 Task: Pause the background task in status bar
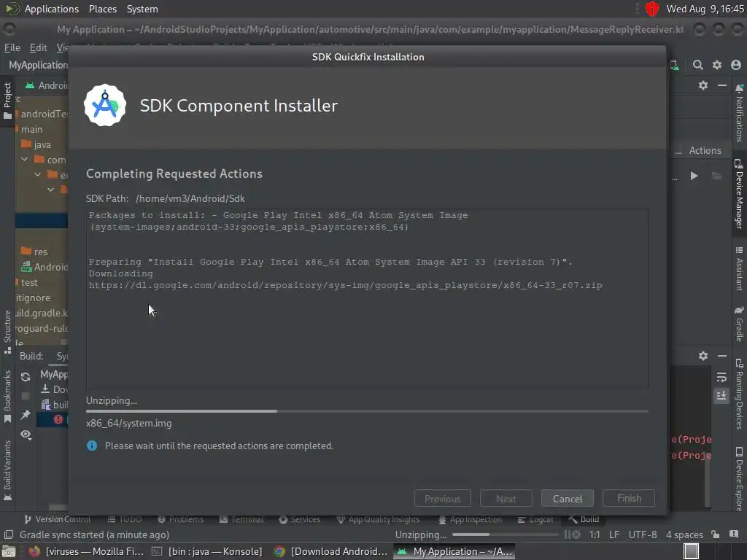(566, 534)
